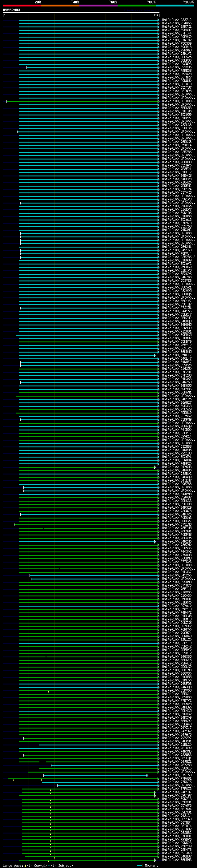The image size is (197, 868).
Task: Select label UniRef100_P52428
Action: [x=177, y=74]
